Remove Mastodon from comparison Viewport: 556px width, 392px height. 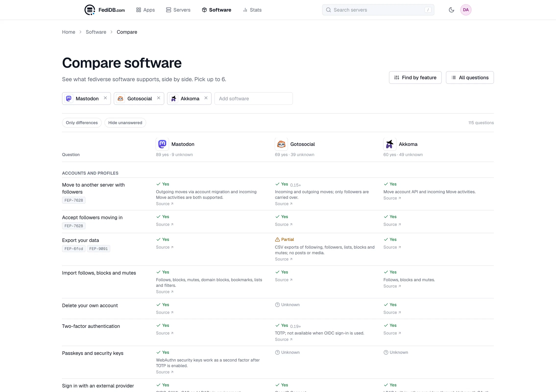(105, 98)
